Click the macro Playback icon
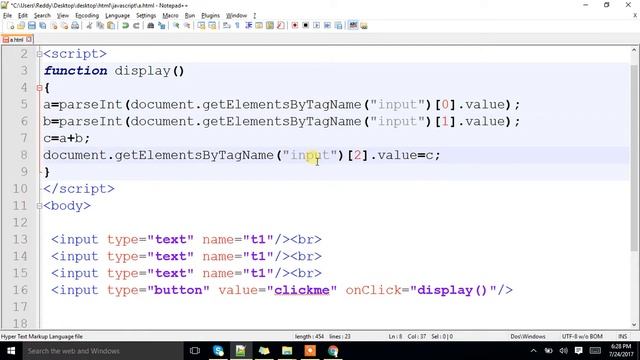Image resolution: width=640 pixels, height=360 pixels. click(316, 26)
